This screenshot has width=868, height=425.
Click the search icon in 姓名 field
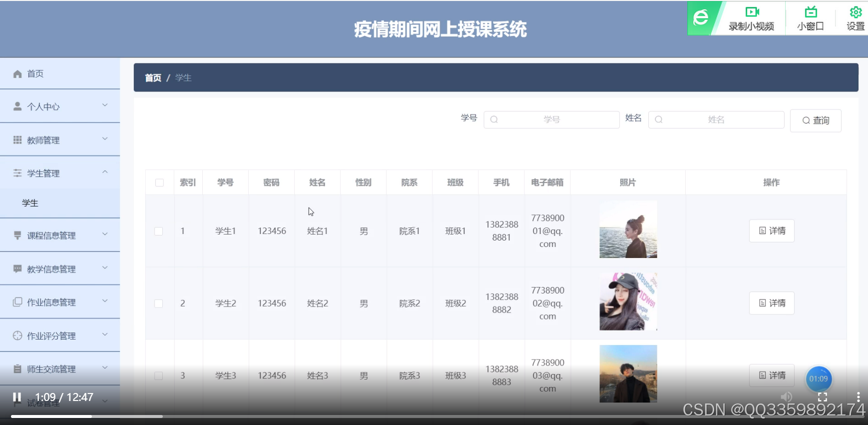(659, 119)
